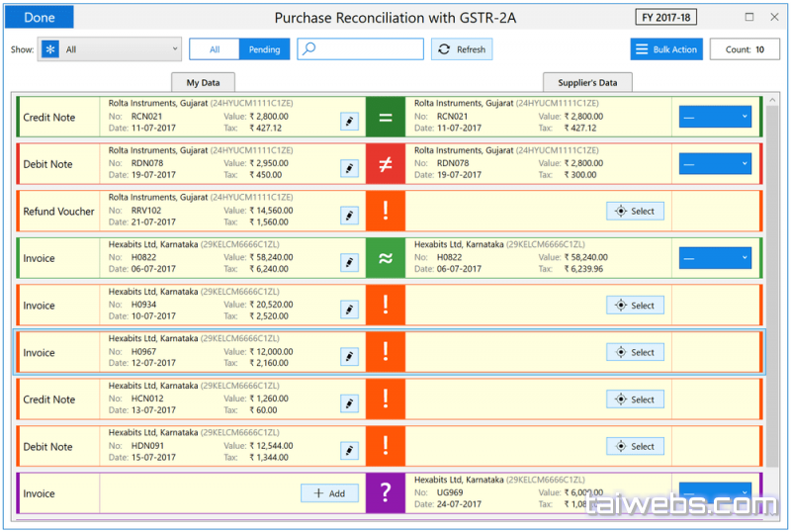Click green approximately-equal icon for invoice H0822
The height and width of the screenshot is (532, 791).
click(x=386, y=258)
